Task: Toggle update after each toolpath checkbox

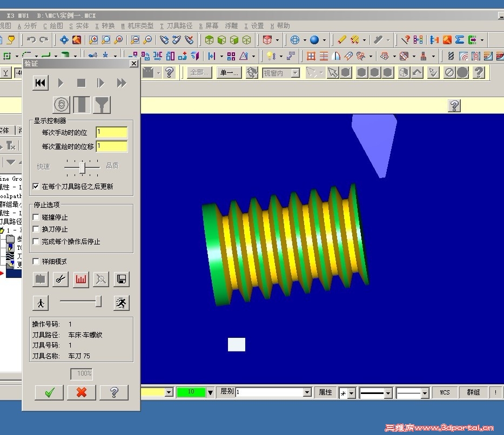Action: [x=36, y=186]
